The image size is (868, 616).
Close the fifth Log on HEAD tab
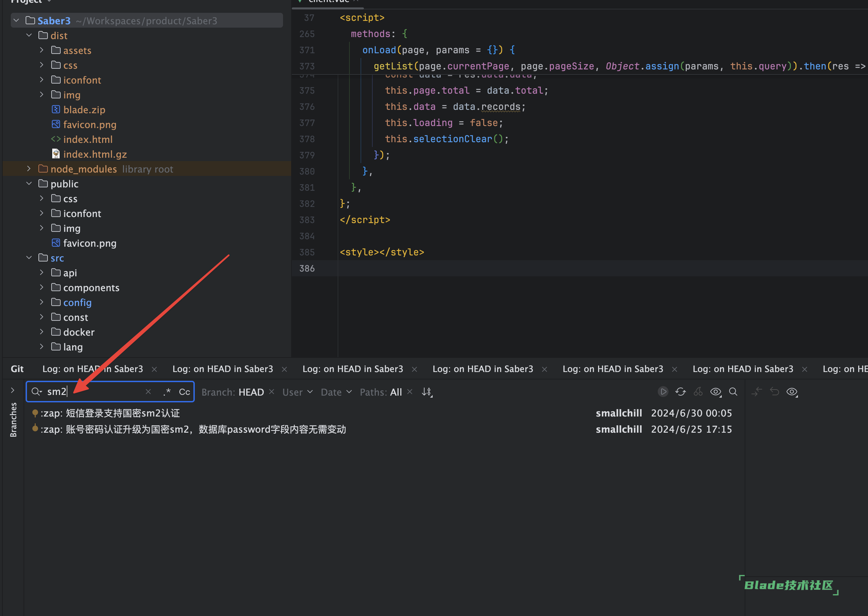675,369
